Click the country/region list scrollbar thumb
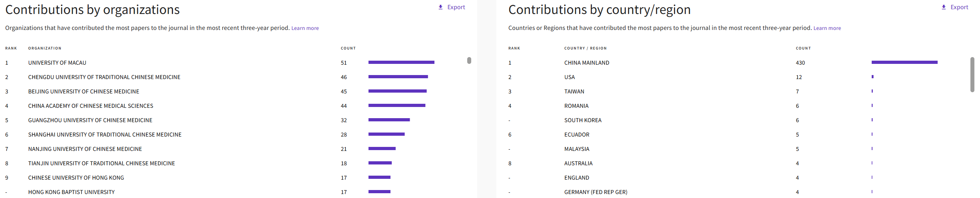This screenshot has height=198, width=980. [972, 75]
